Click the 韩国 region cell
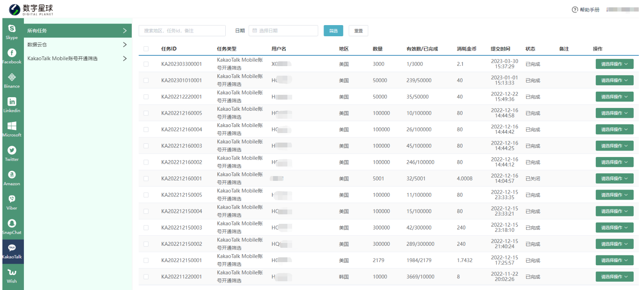Viewport: 644px width, 290px height. click(344, 276)
